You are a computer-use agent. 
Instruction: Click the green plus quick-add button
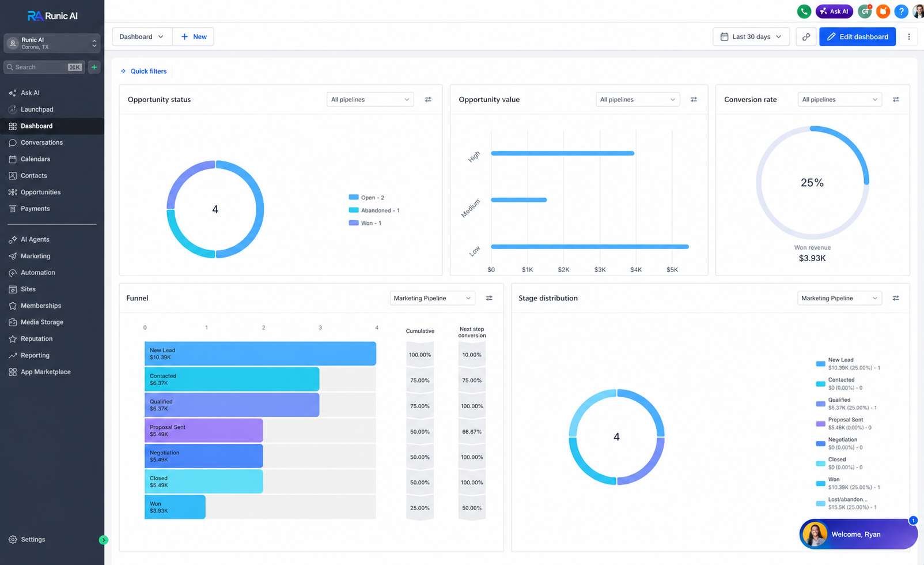point(94,67)
